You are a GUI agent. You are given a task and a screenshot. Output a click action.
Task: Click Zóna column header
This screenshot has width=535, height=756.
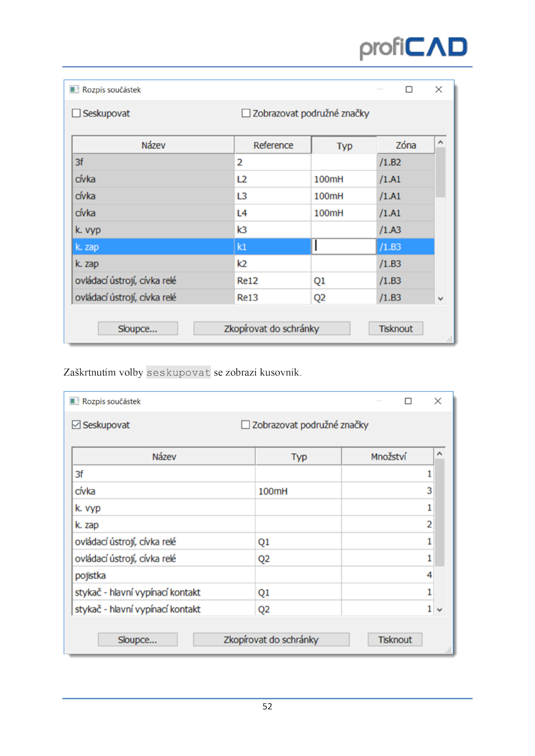(406, 145)
